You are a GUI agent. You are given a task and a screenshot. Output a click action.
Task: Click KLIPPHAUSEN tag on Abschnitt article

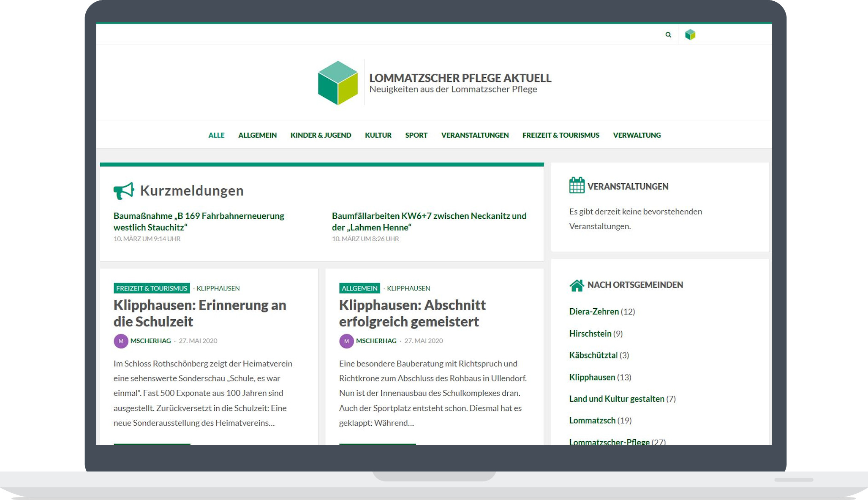(x=408, y=288)
